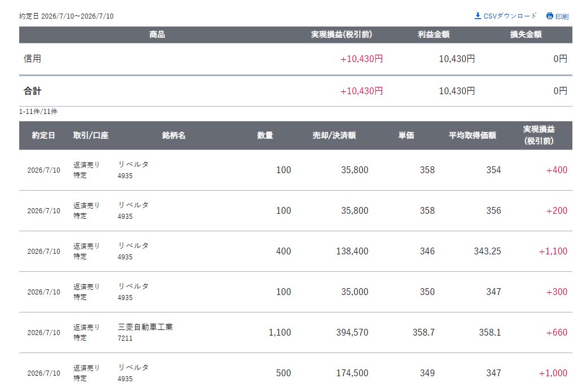582x392 pixels.
Task: Click the 取引/口座 column header
Action: (90, 135)
